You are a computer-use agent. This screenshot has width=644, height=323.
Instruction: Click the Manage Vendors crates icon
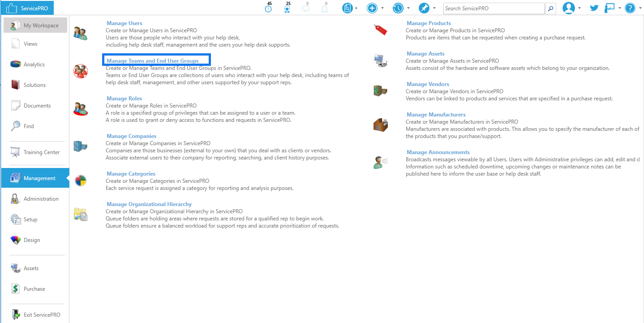[x=380, y=91]
